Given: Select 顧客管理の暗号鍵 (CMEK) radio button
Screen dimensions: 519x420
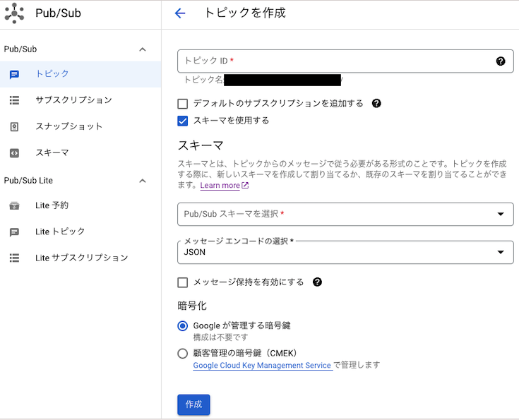Looking at the screenshot, I should (183, 354).
